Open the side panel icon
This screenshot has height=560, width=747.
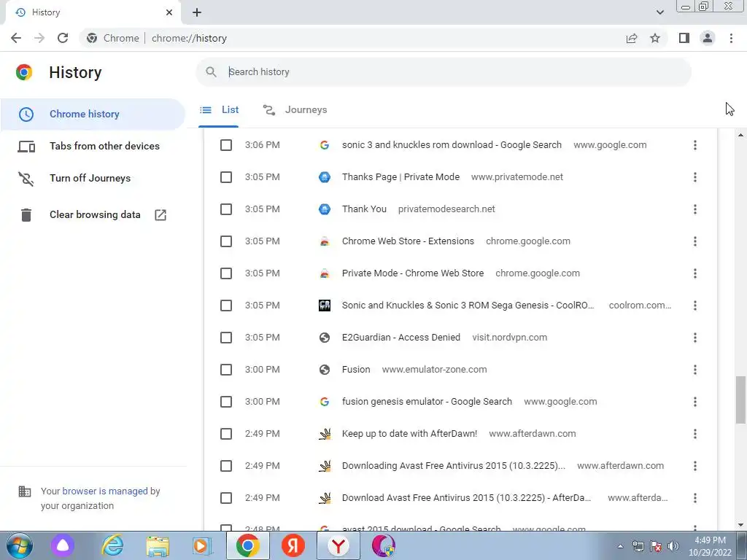[684, 38]
